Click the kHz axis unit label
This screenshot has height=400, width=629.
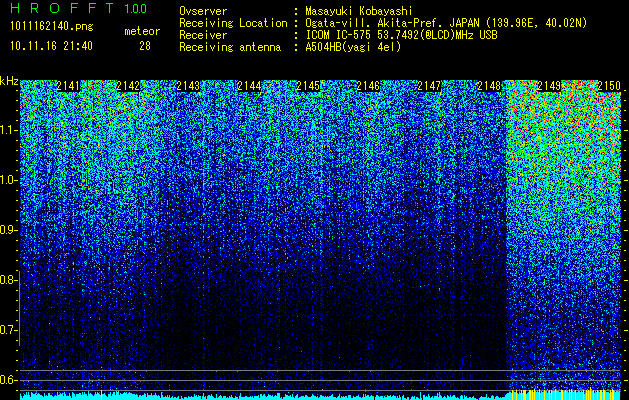[9, 81]
